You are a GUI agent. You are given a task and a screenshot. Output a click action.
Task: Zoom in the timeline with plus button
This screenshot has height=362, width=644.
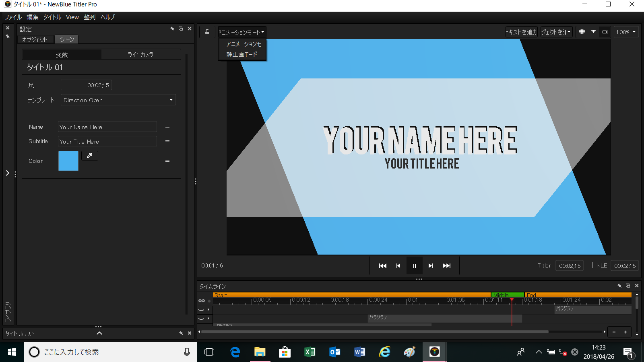[625, 332]
